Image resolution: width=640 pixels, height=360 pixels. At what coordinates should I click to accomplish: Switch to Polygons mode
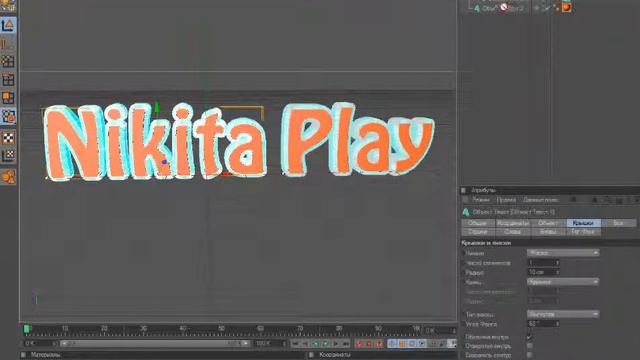click(x=8, y=98)
